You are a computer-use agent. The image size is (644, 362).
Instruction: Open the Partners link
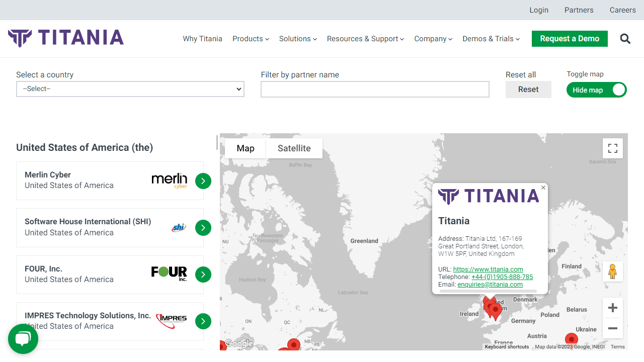579,10
